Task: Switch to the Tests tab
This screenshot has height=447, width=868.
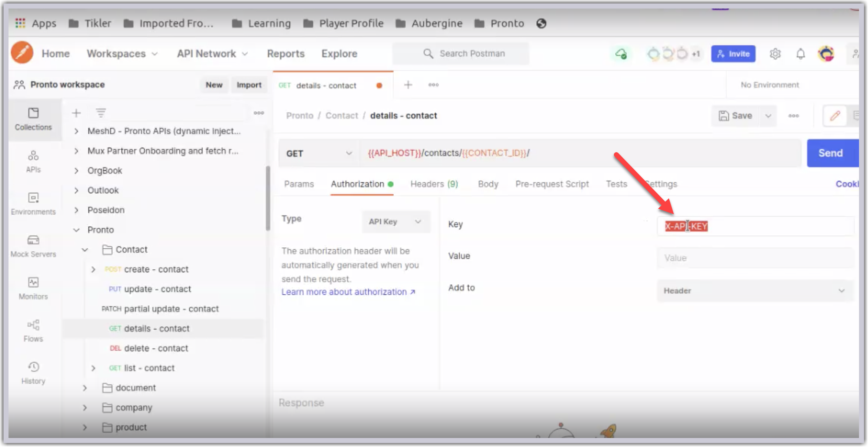Action: (x=616, y=184)
